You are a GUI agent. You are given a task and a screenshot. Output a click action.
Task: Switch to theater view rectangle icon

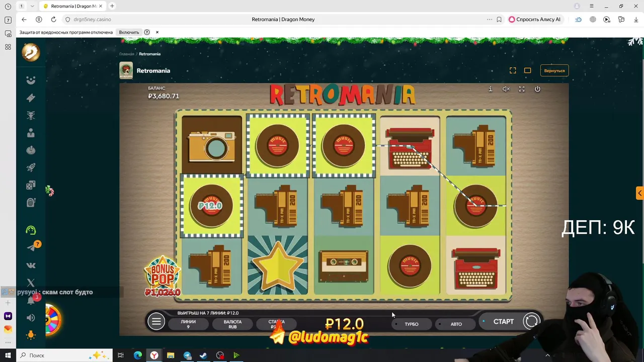pyautogui.click(x=527, y=70)
